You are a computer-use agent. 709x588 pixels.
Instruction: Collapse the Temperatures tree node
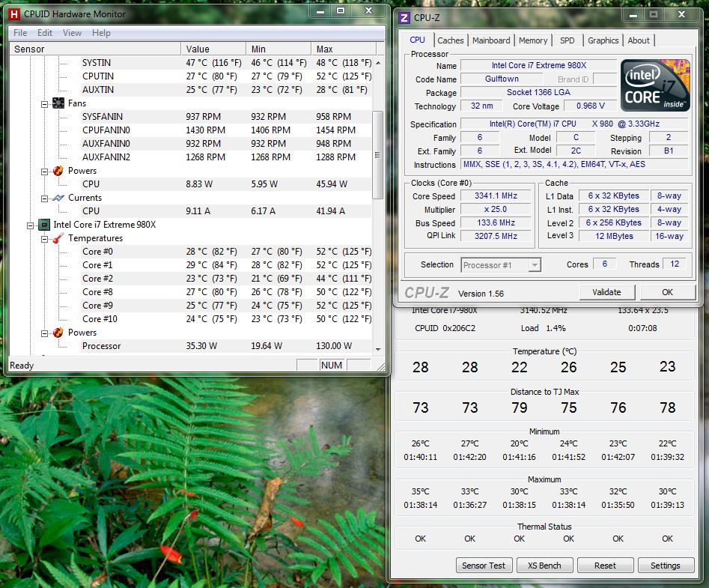pyautogui.click(x=44, y=239)
